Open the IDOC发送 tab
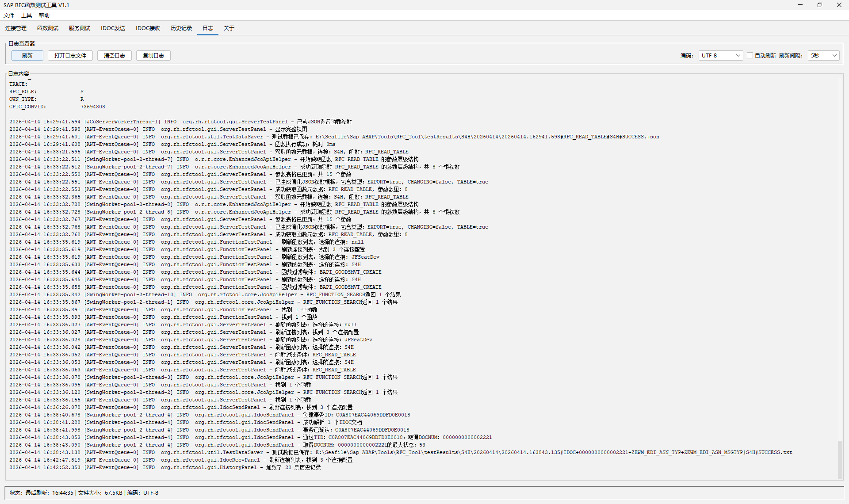Screen dimensions: 849x504 [x=113, y=28]
